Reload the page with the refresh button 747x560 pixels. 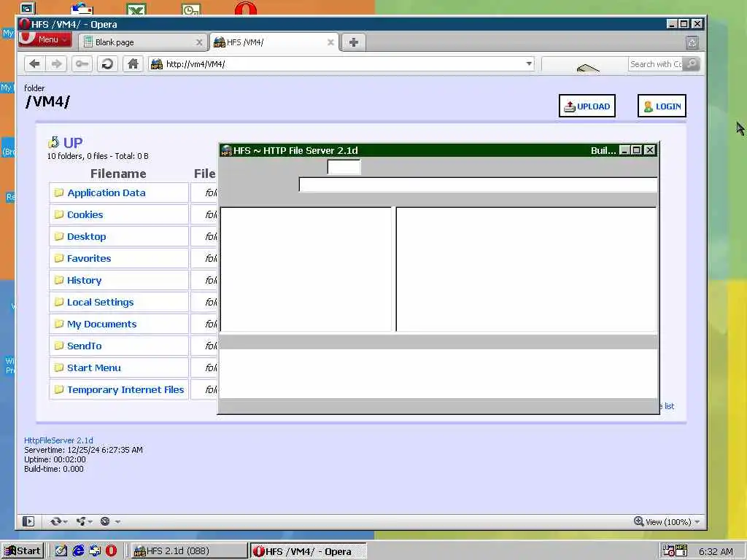(x=108, y=64)
